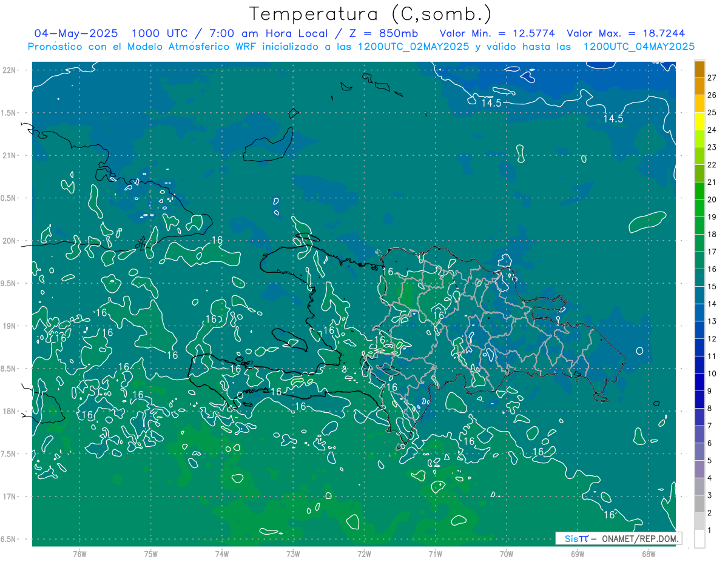Click the '69W' longitude axis label

tap(578, 554)
